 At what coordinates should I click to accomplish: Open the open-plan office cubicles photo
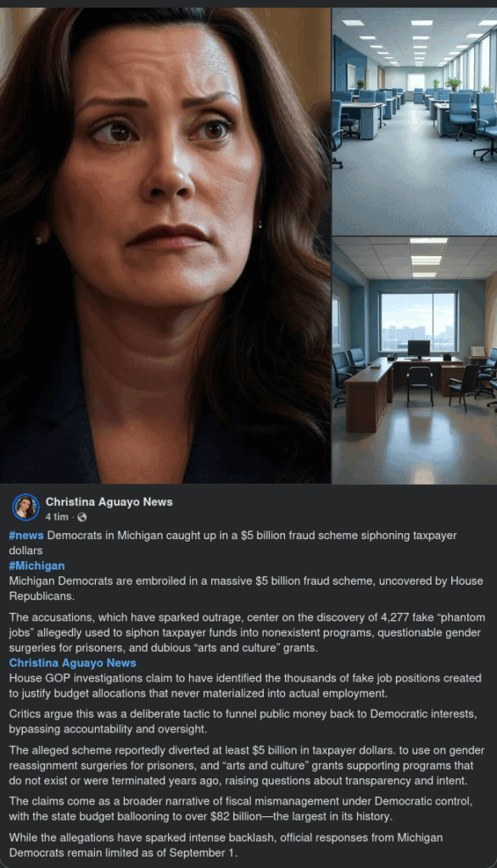[415, 121]
